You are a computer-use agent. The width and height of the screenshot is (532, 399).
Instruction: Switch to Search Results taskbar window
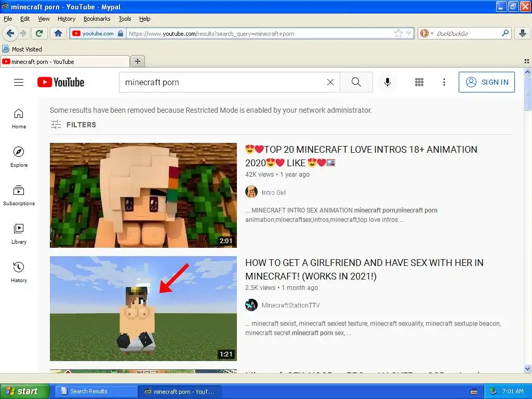[96, 391]
